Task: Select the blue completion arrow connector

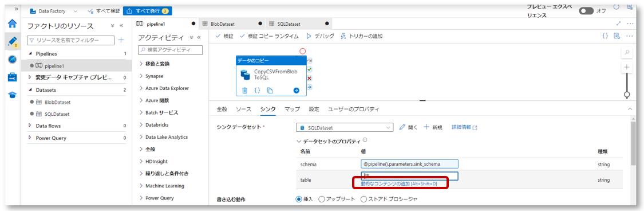Action: coord(310,87)
